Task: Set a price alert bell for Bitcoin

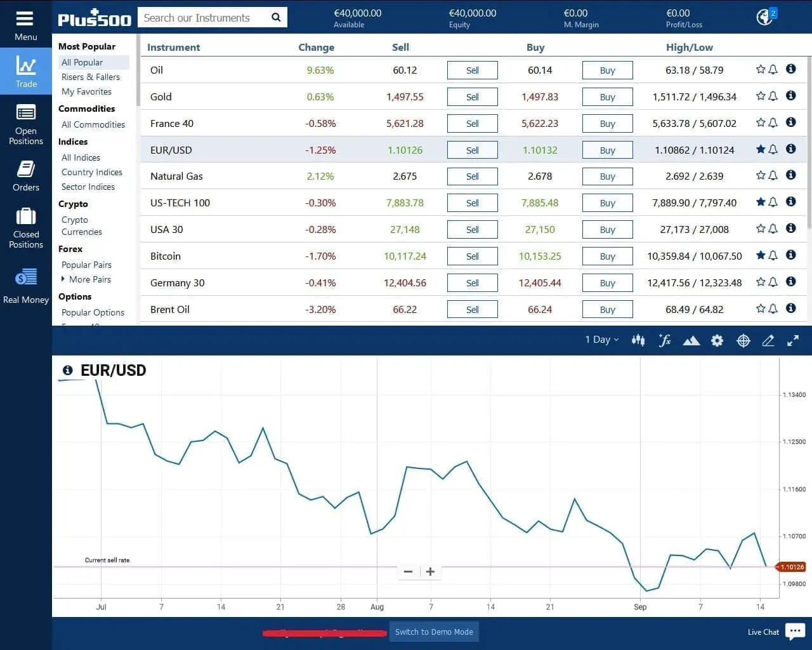Action: pyautogui.click(x=773, y=255)
